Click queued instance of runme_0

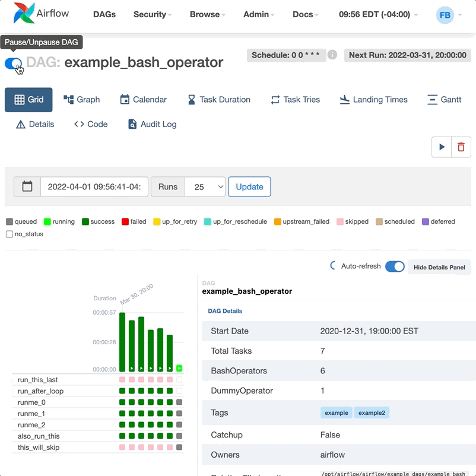click(179, 402)
